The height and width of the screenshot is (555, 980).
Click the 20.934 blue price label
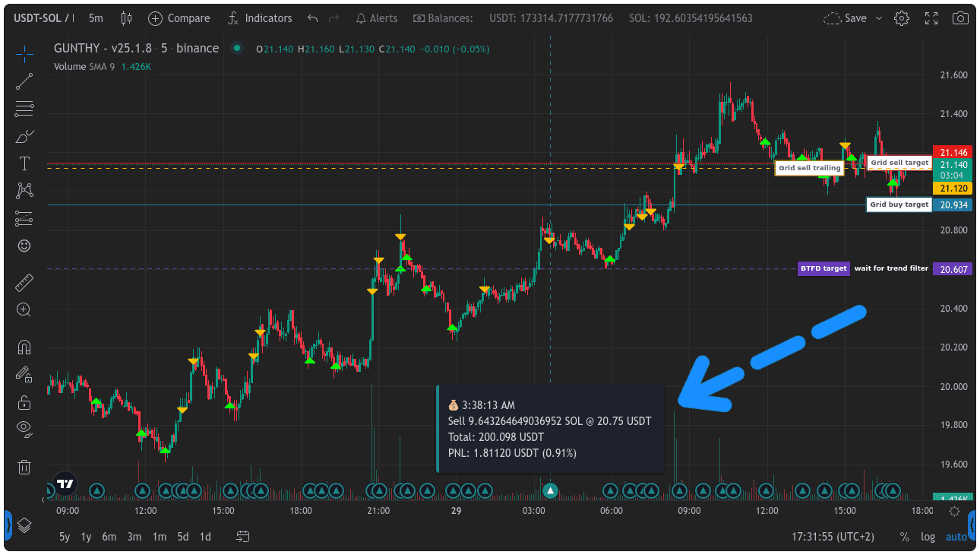pyautogui.click(x=953, y=205)
